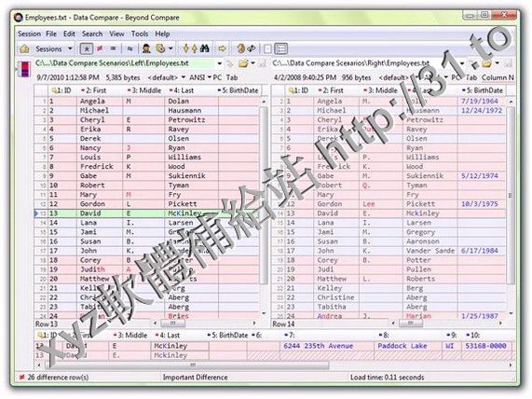532x399 pixels.
Task: Click the chess knight Full Refresh icon
Action: [241, 48]
